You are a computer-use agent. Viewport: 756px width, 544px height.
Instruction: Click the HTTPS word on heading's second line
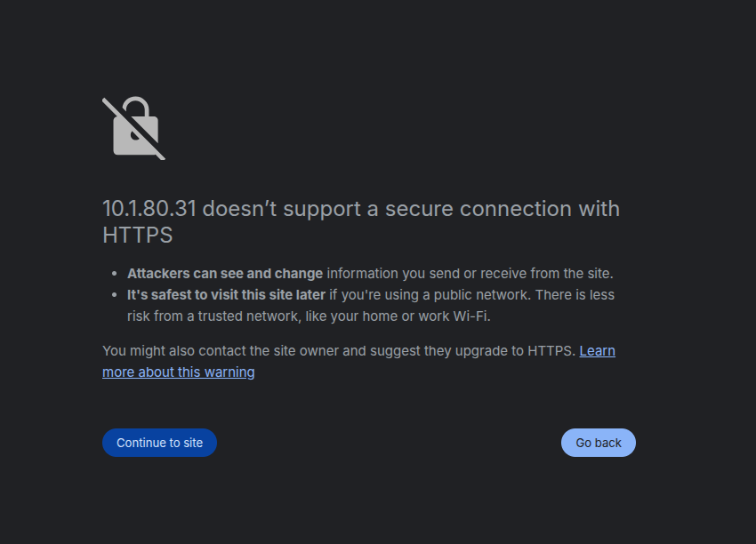click(x=137, y=236)
